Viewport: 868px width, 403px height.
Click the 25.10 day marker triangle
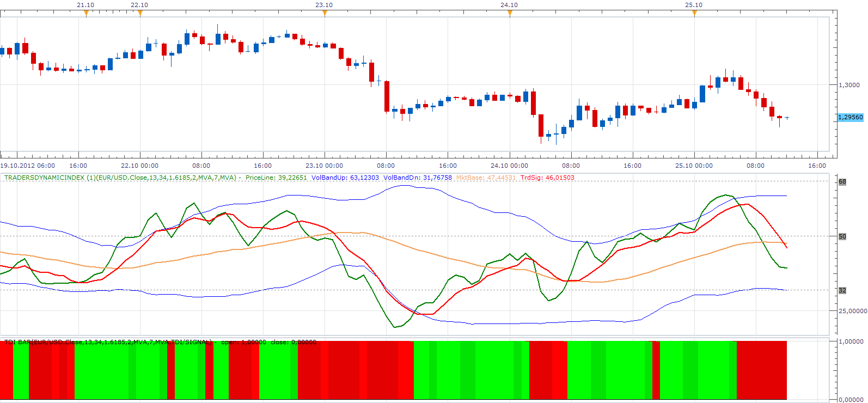click(x=694, y=14)
